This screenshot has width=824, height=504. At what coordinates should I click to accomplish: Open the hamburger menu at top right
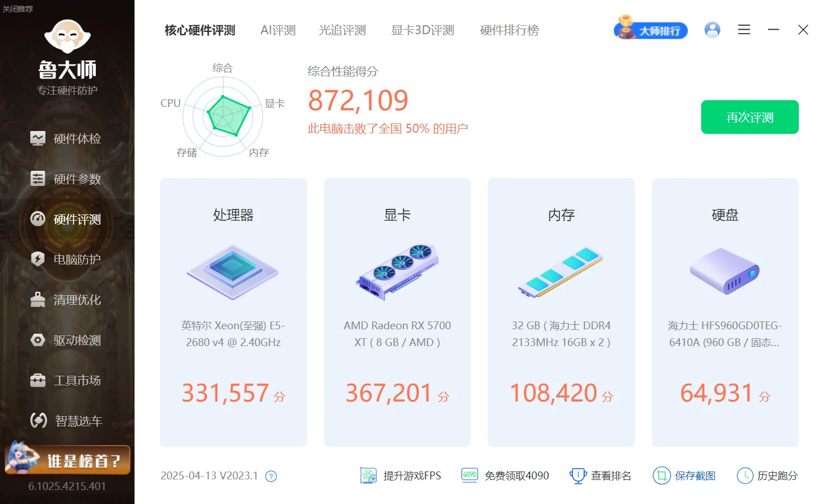coord(744,30)
